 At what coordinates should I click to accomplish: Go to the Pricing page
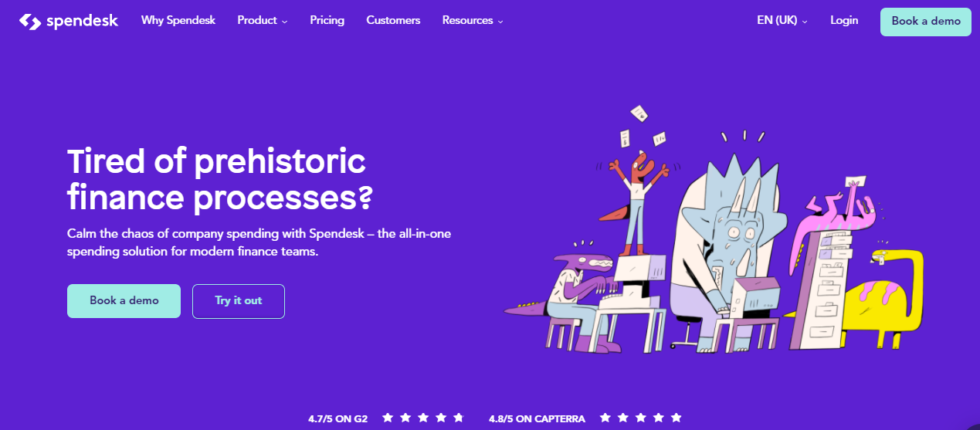[x=327, y=21]
